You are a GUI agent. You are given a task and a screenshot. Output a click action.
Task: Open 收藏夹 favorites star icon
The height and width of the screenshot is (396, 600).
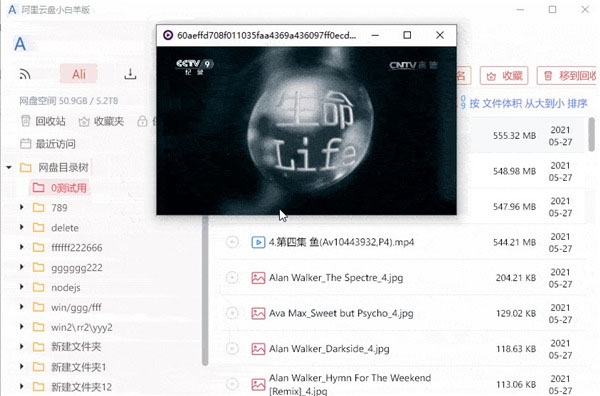coord(84,122)
